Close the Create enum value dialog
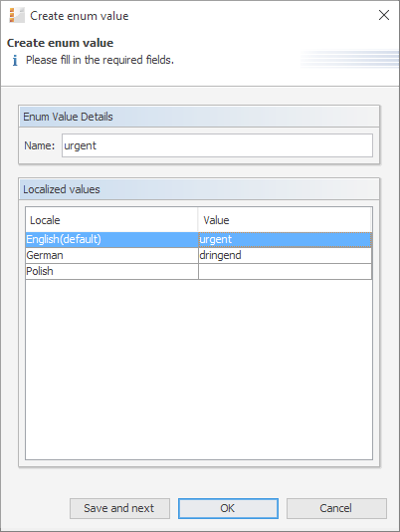This screenshot has width=400, height=532. (x=384, y=15)
